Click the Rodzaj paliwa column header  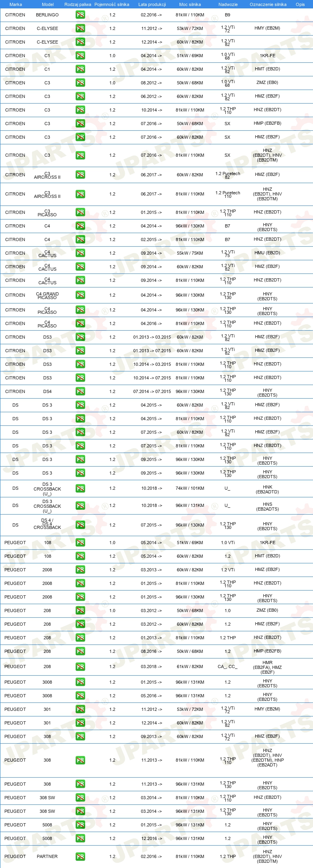(78, 4)
